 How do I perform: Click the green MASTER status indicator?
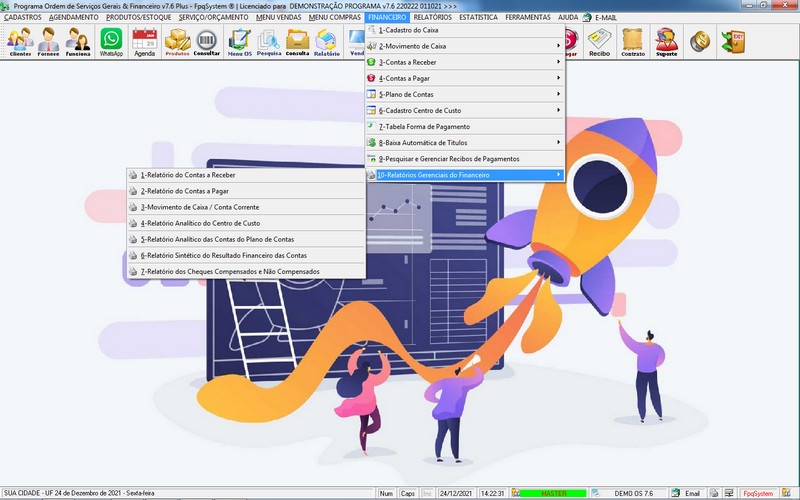tap(552, 494)
